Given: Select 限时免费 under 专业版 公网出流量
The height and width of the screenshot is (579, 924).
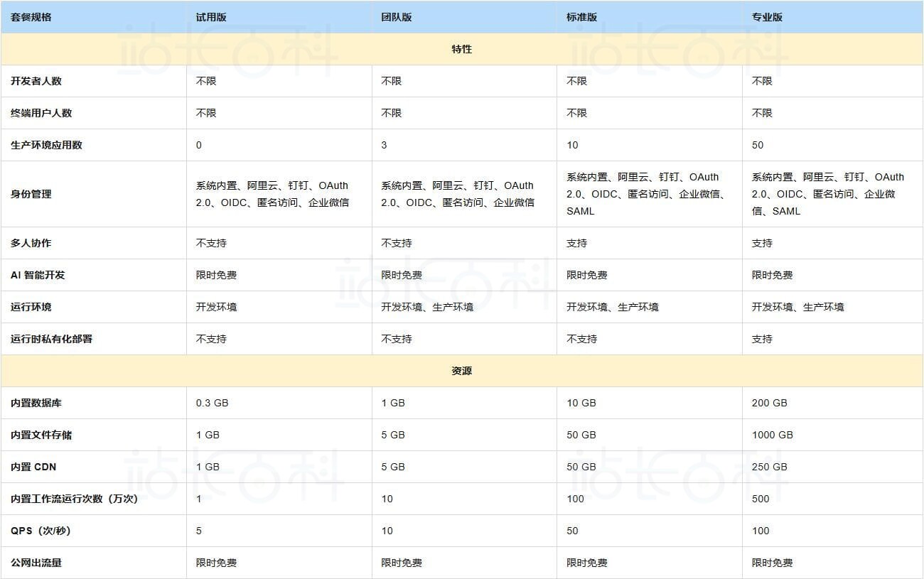Looking at the screenshot, I should [770, 563].
